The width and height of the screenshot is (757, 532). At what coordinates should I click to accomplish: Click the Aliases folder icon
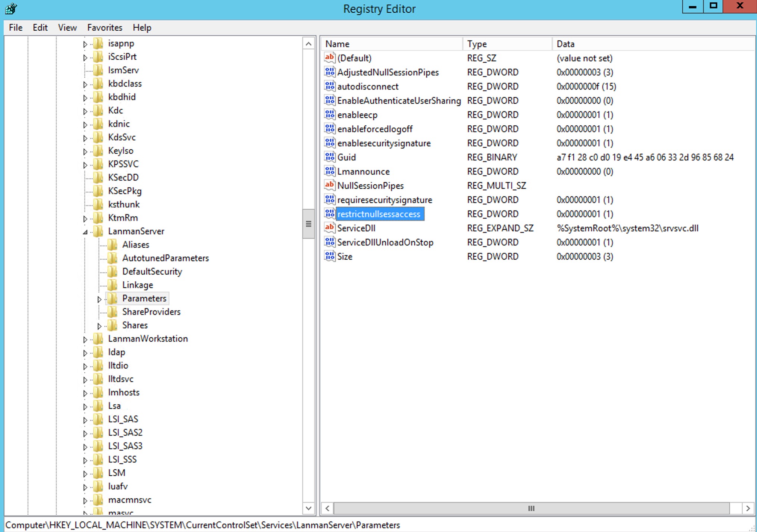click(x=112, y=244)
